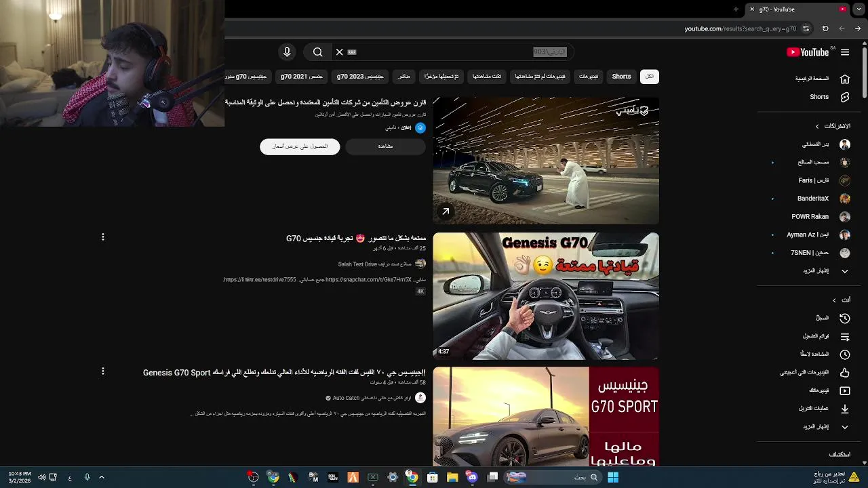Select the Unwatched videos filter chip
This screenshot has width=868, height=488.
point(540,77)
